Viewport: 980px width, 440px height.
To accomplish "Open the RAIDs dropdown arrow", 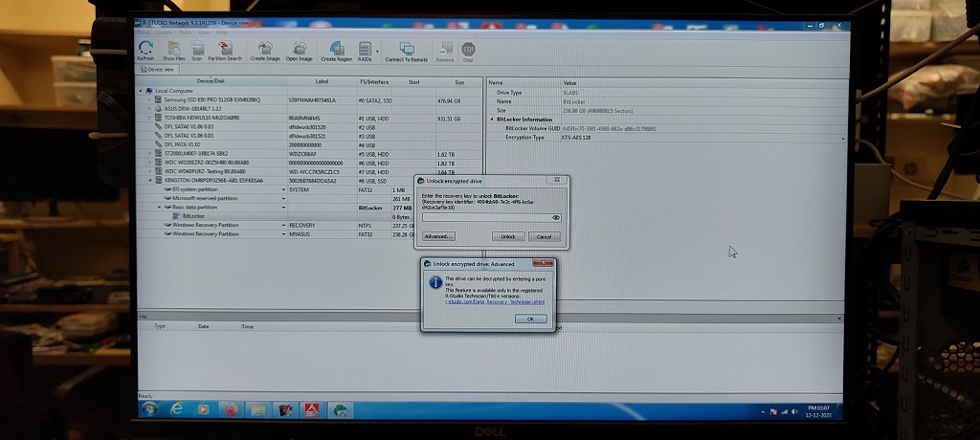I will (x=377, y=51).
